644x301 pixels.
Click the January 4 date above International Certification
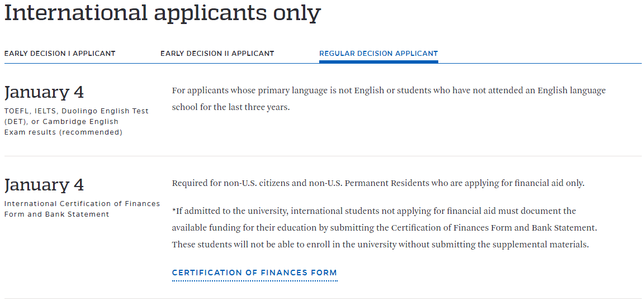pyautogui.click(x=44, y=185)
